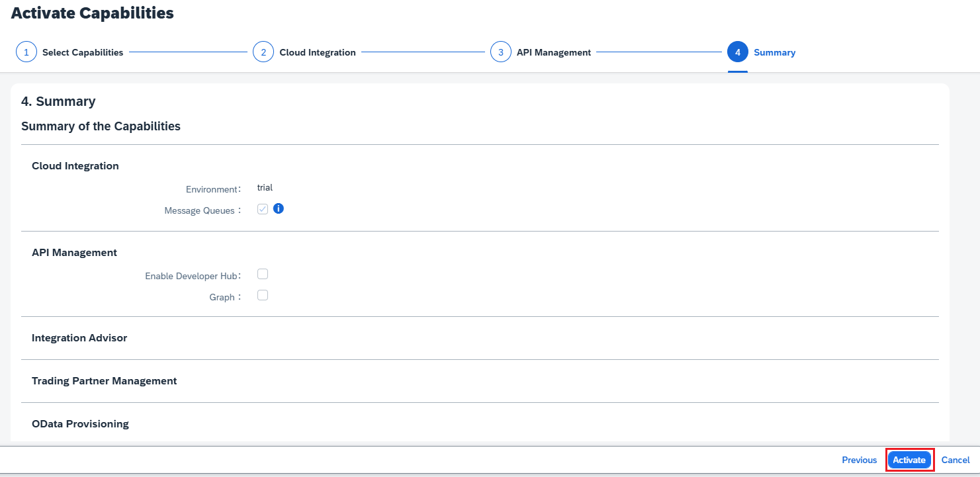Viewport: 980px width, 477px height.
Task: Click the Previous button
Action: tap(859, 460)
